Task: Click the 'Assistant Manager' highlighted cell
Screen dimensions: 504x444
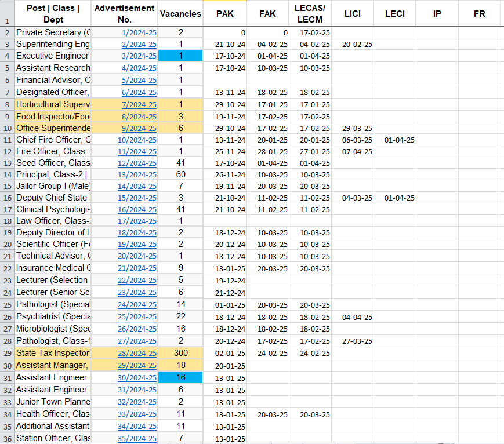Action: (x=53, y=365)
